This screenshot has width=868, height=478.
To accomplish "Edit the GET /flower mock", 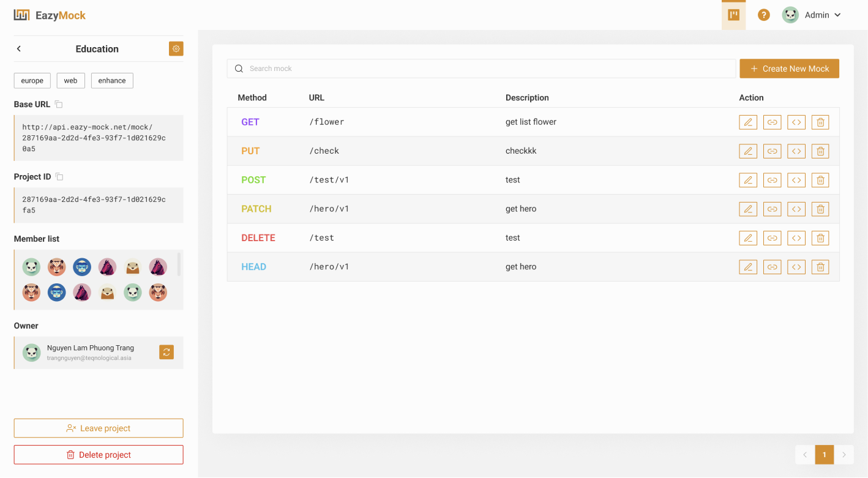I will [748, 122].
